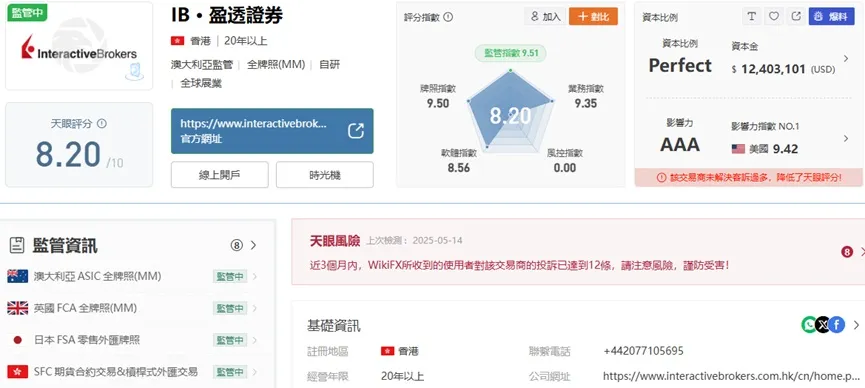The width and height of the screenshot is (865, 388).
Task: Open the 英國 FCA 全牌照(MM) row
Action: click(x=133, y=308)
